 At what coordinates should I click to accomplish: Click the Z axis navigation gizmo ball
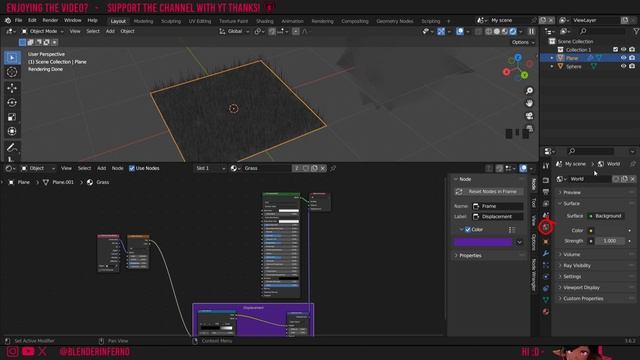(518, 58)
